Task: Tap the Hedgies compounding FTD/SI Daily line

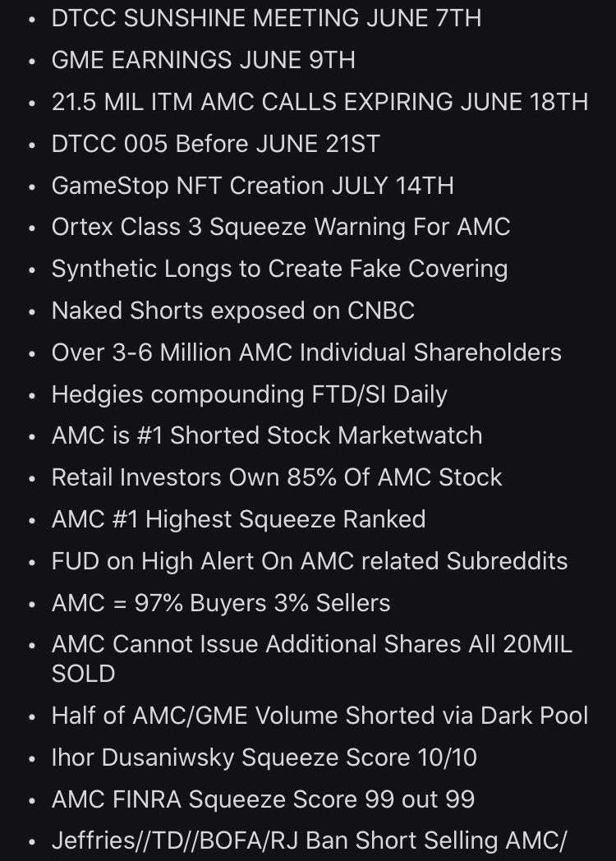Action: [249, 394]
